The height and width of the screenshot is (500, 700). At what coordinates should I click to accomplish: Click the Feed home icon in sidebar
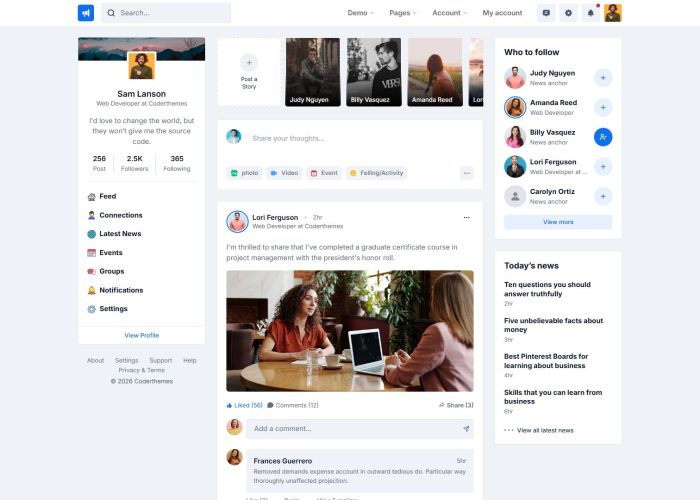click(x=92, y=196)
